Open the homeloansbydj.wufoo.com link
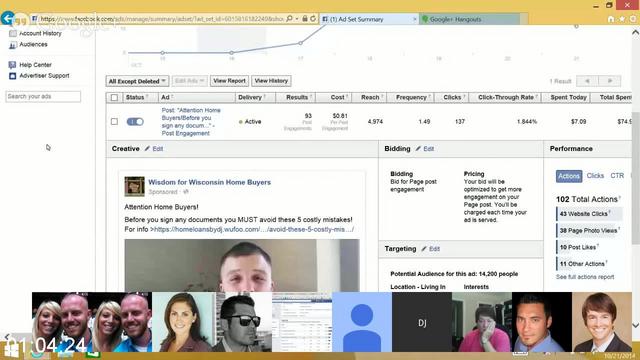 [x=253, y=229]
